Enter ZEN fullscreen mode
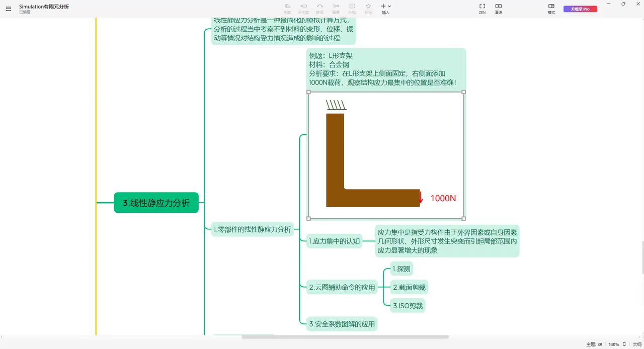644x349 pixels. pos(482,8)
